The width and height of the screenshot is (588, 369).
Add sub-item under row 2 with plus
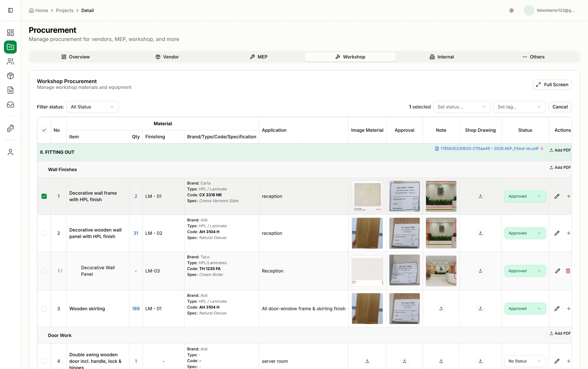569,233
